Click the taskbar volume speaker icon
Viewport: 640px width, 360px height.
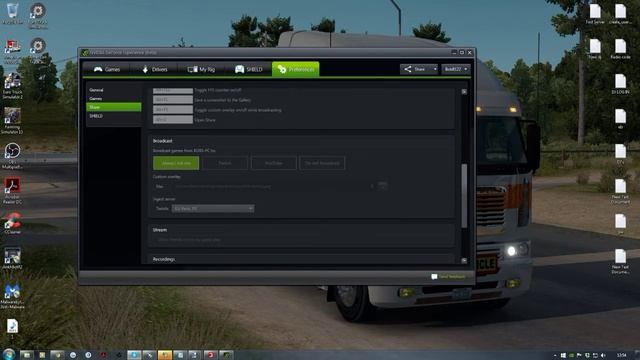coord(603,356)
